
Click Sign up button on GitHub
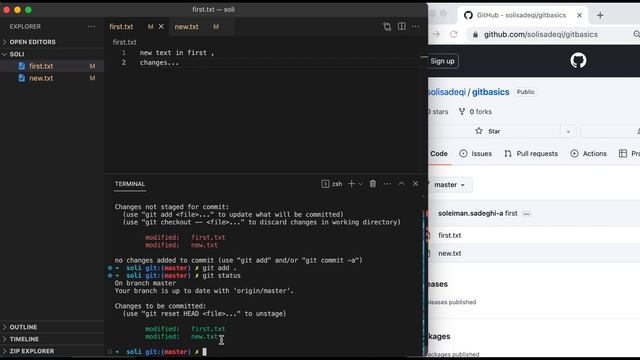[442, 61]
